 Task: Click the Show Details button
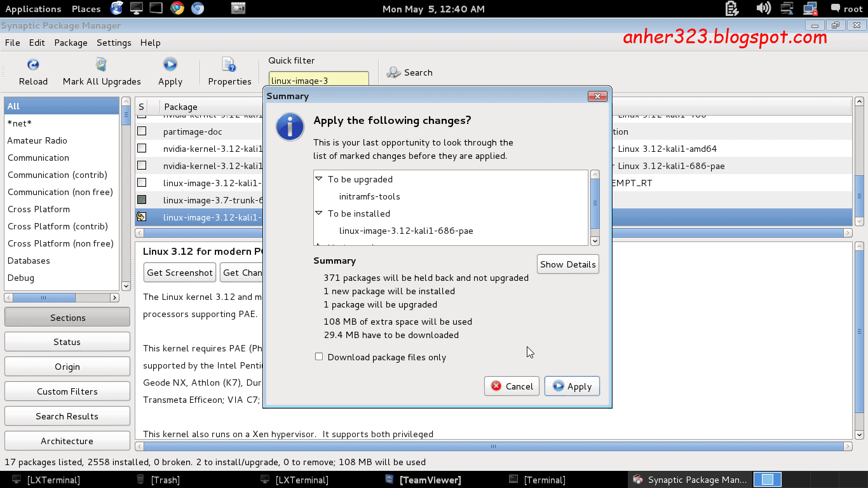[x=568, y=264]
